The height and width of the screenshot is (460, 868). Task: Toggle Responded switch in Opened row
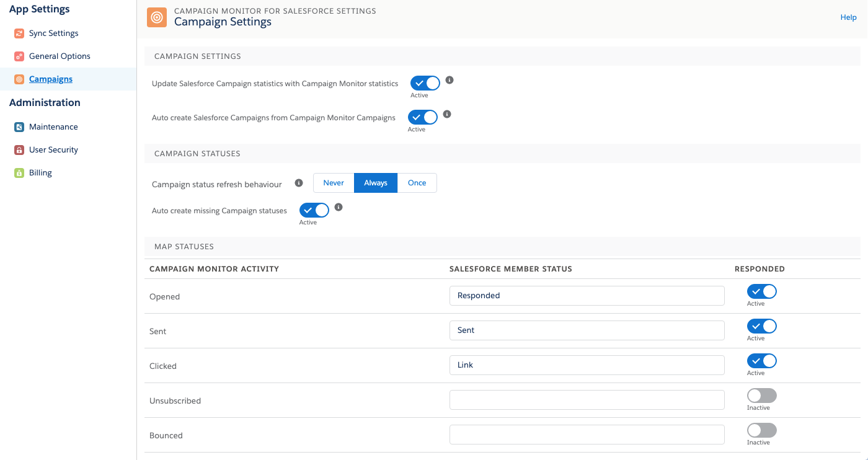click(762, 291)
